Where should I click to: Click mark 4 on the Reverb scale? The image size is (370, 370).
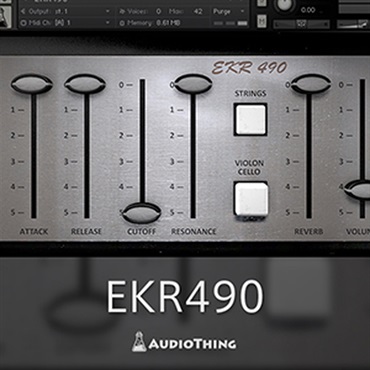click(292, 187)
